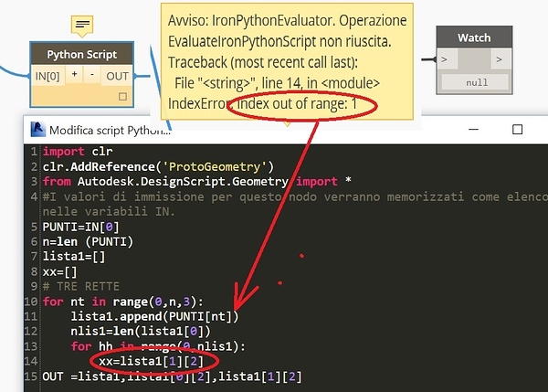The height and width of the screenshot is (392, 548).
Task: Click the 'Traceback (most recent call last):' tooltip line
Action: coord(263,63)
